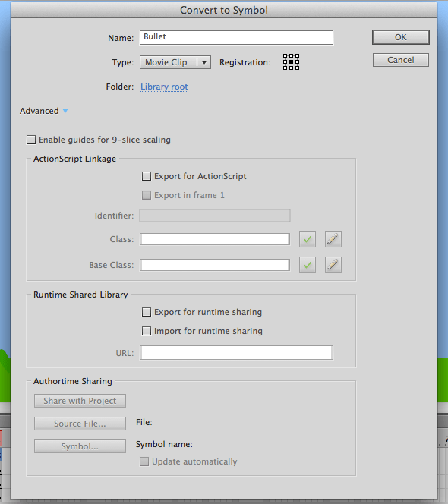Click the Identifier text field
Screen dimensions: 448x504
click(x=215, y=216)
